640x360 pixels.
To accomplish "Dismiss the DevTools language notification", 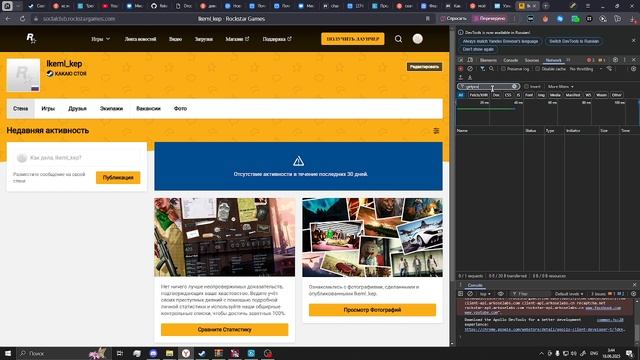I will [x=633, y=40].
